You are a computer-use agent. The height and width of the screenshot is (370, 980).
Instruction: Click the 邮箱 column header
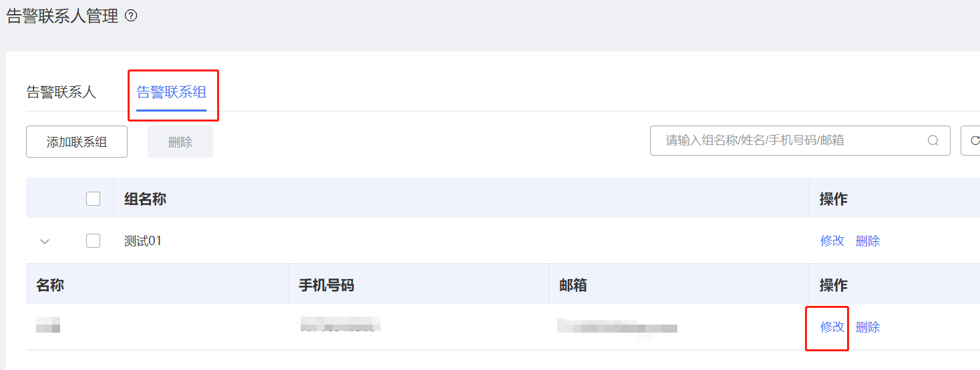(x=573, y=286)
